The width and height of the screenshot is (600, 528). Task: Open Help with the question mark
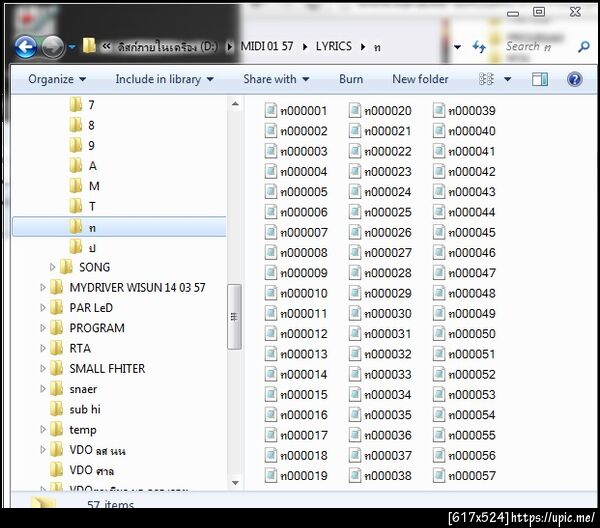coord(574,79)
